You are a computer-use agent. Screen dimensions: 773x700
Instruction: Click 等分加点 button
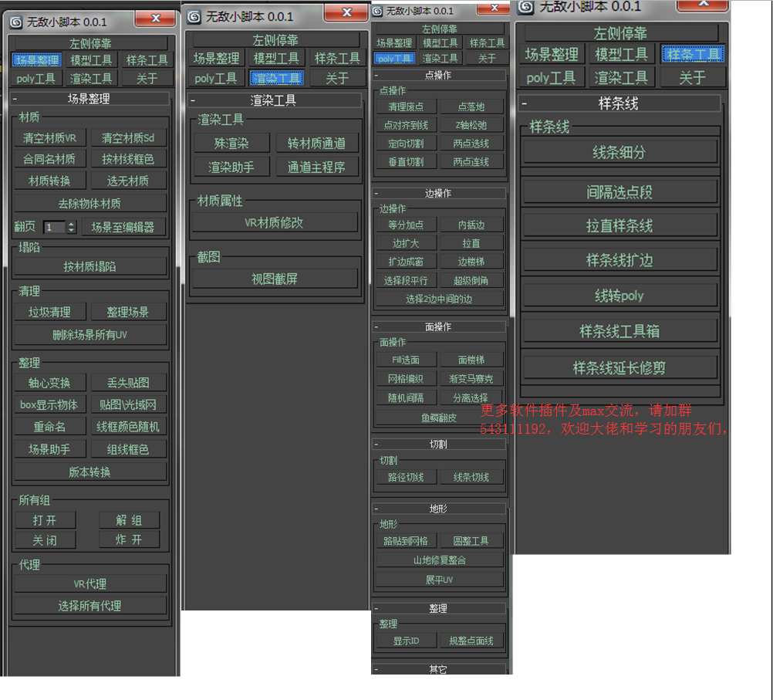coord(407,225)
